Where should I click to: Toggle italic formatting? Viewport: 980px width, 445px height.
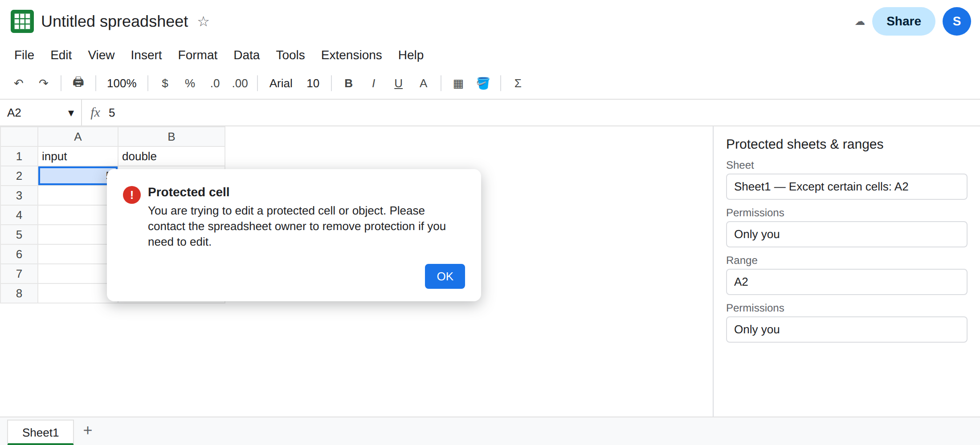[373, 83]
